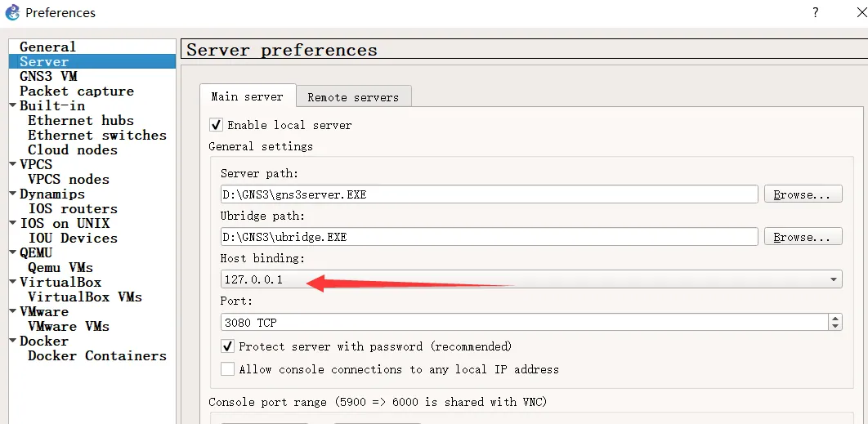The image size is (868, 424).
Task: Select Ethernet switches in the tree
Action: (x=97, y=135)
